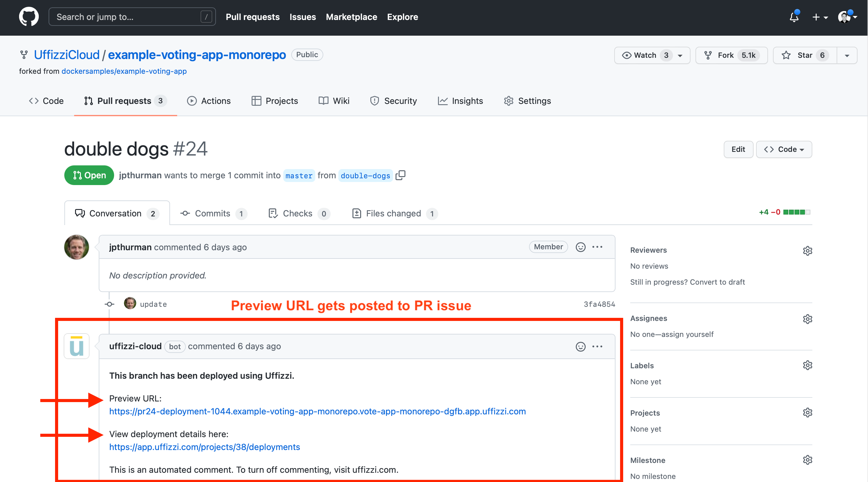
Task: Open the example-voting-app-monorepo repository link
Action: pyautogui.click(x=197, y=55)
